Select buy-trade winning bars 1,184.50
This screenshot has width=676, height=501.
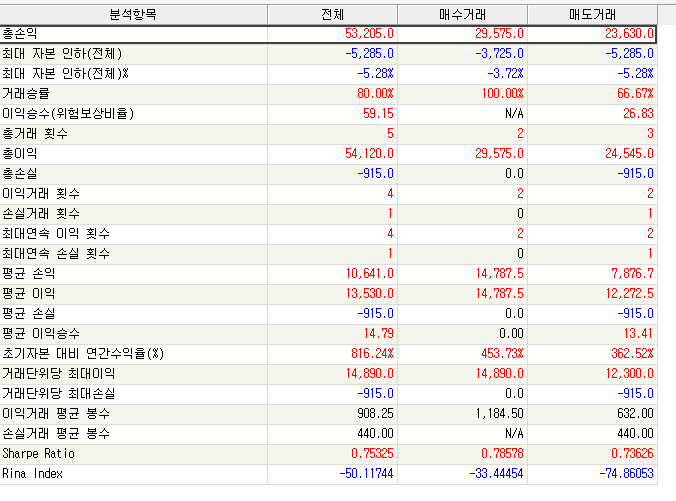[499, 413]
